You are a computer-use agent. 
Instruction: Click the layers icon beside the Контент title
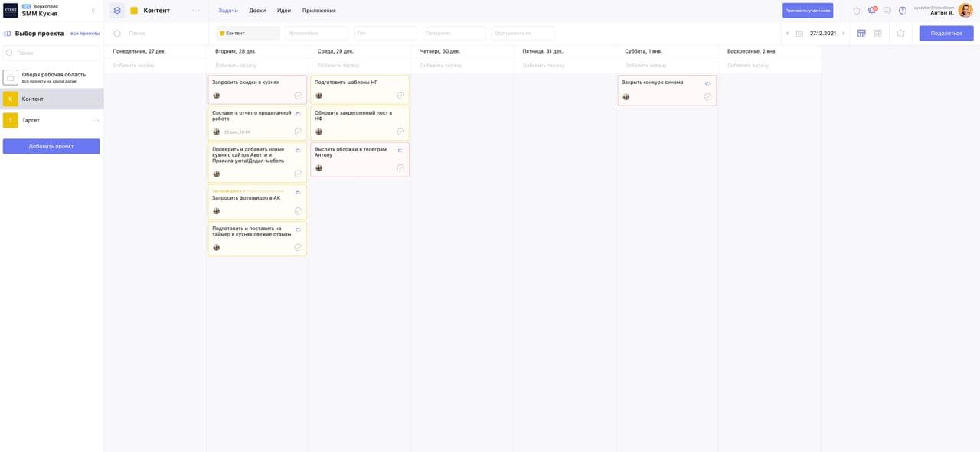tap(117, 11)
